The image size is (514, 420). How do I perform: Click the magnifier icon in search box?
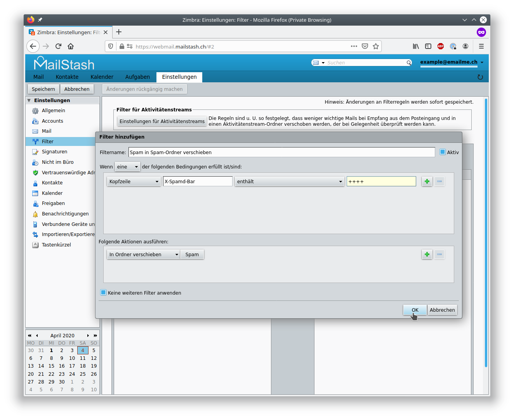[409, 62]
